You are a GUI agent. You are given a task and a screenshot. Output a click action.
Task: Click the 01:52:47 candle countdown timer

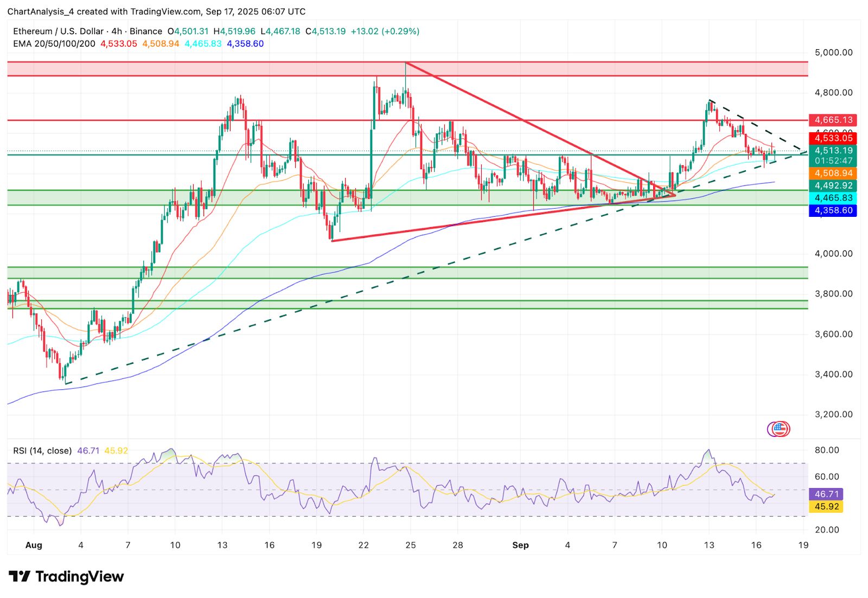[x=833, y=160]
